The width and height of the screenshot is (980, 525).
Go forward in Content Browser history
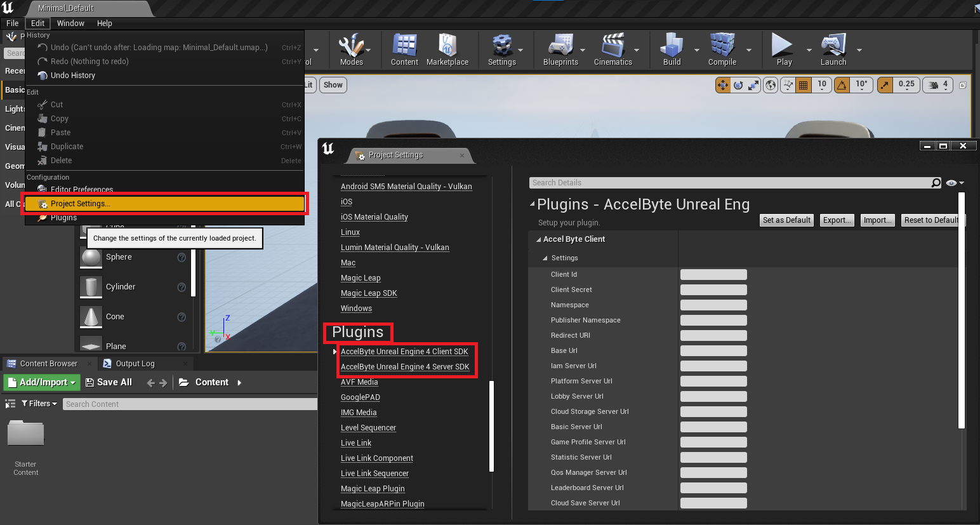[163, 383]
